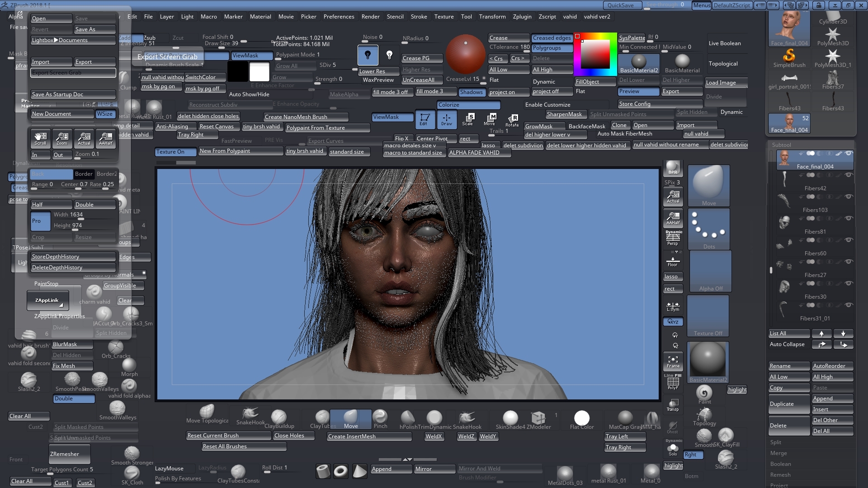
Task: Expand the Split section in Subtool
Action: pos(776,442)
